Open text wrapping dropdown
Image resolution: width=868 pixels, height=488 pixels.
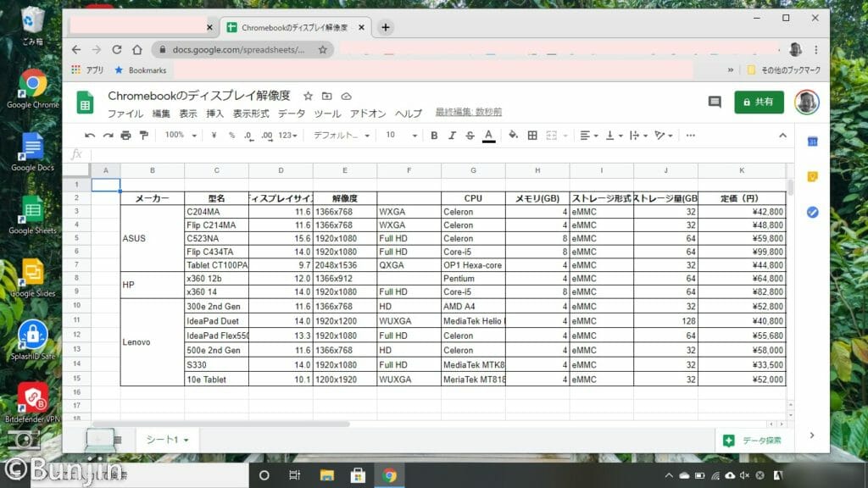[638, 136]
